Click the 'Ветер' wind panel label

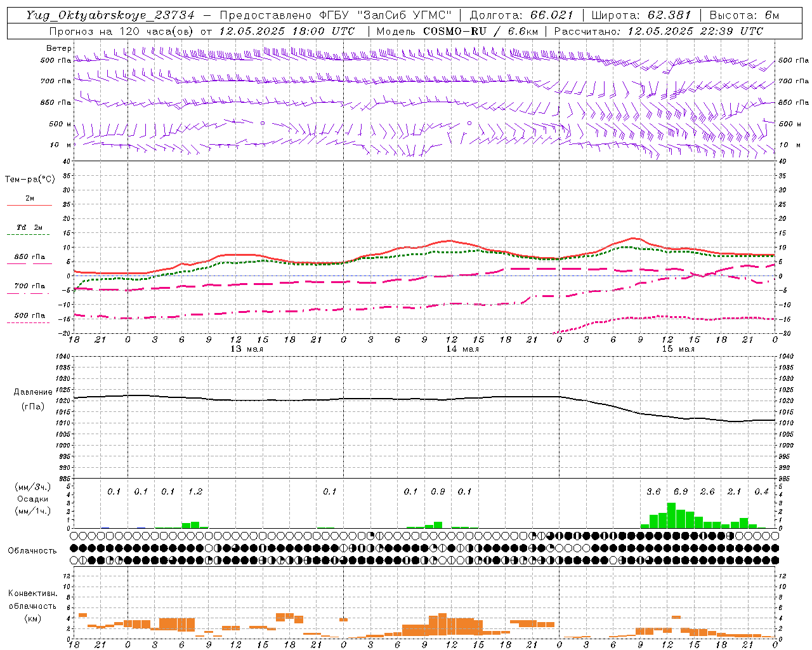click(59, 48)
